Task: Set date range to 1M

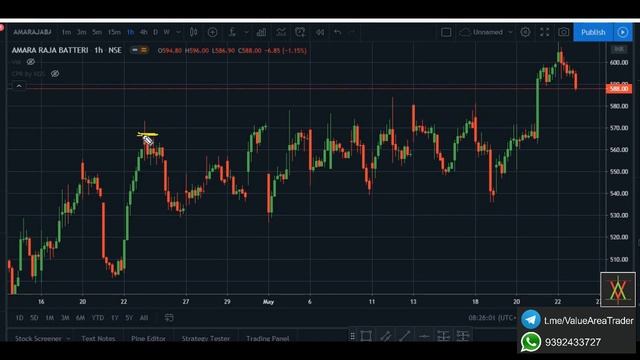Action: point(50,318)
